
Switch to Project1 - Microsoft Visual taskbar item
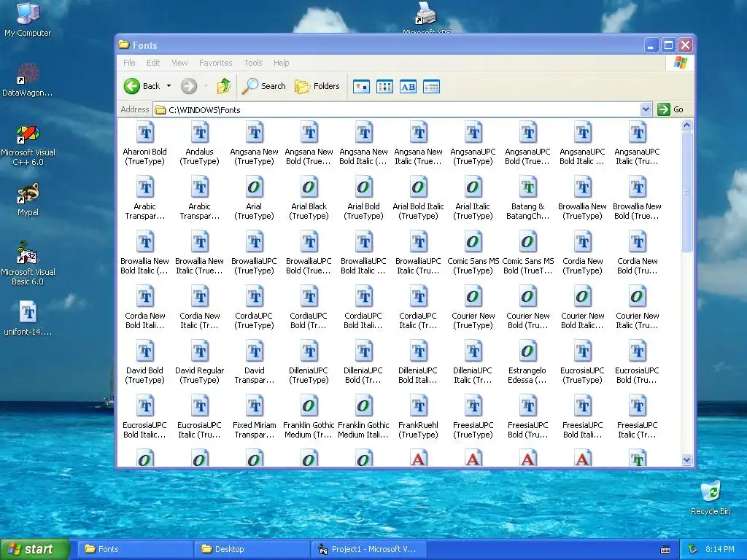(x=368, y=549)
